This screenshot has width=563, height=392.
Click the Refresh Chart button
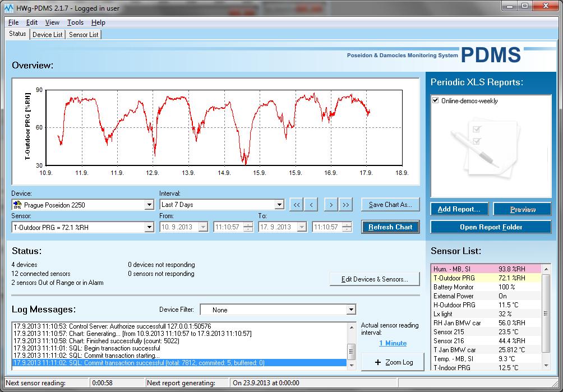click(x=390, y=227)
